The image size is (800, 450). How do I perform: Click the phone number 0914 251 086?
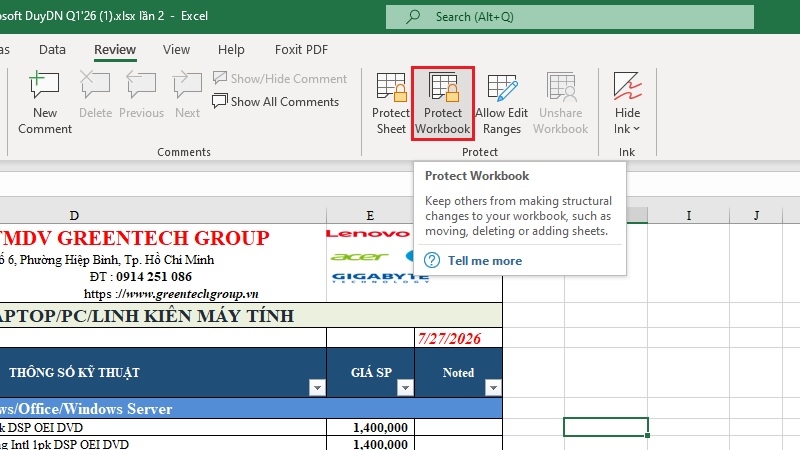[x=154, y=277]
